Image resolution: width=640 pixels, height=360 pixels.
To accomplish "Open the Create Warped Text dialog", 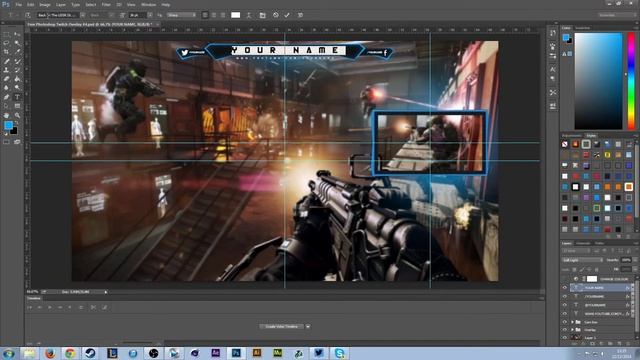I will [249, 15].
